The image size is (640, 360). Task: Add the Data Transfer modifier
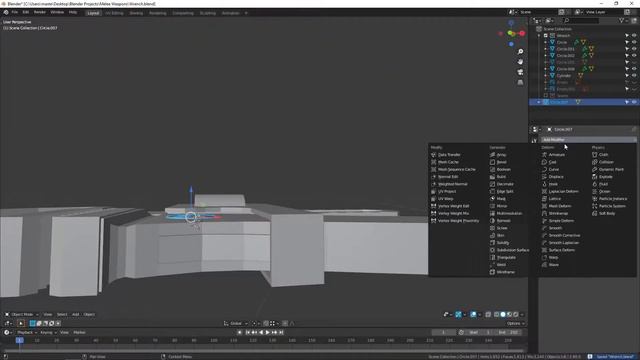tap(446, 155)
